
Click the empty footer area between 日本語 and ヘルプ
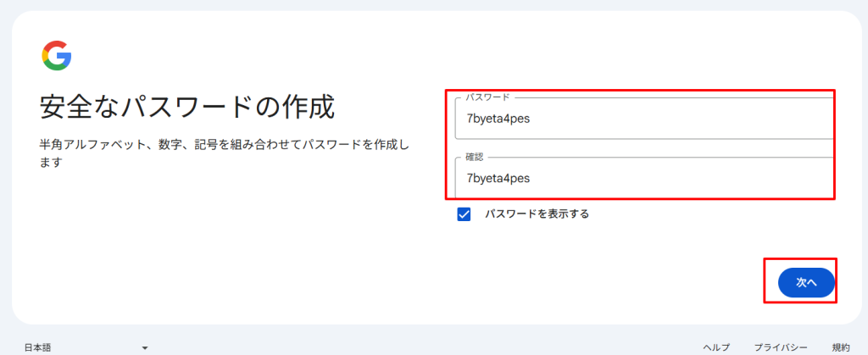click(424, 347)
